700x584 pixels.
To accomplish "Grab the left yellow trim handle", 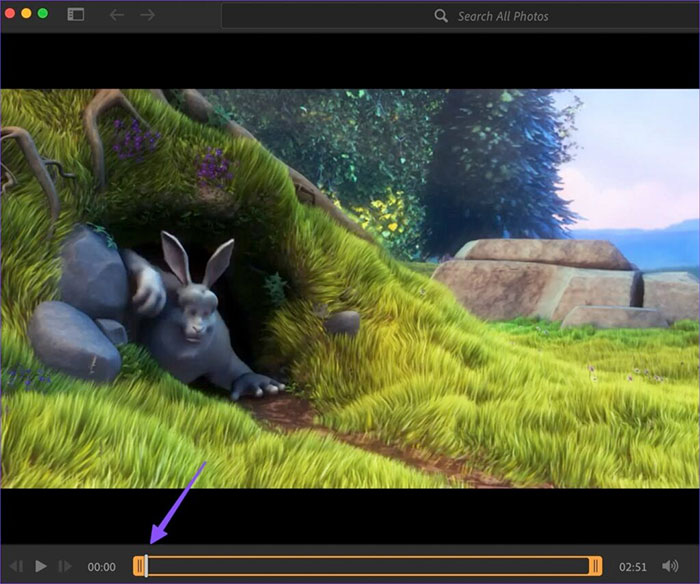I will (x=138, y=566).
